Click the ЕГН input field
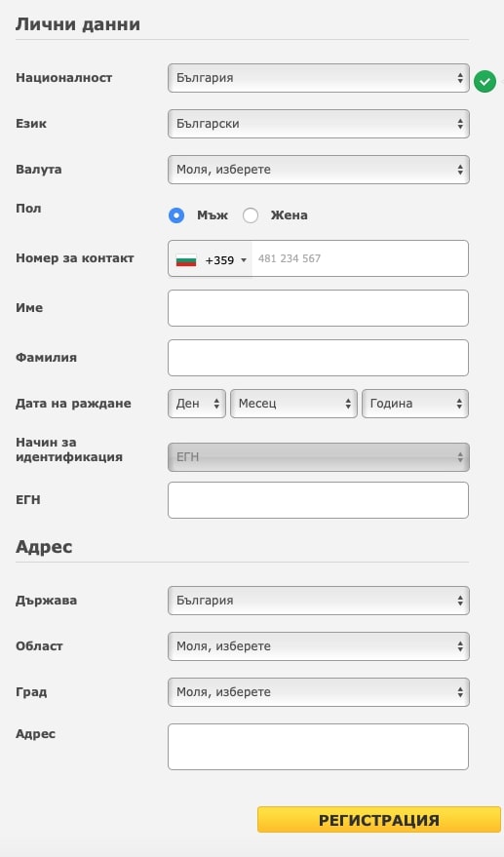This screenshot has height=857, width=504. click(x=318, y=500)
